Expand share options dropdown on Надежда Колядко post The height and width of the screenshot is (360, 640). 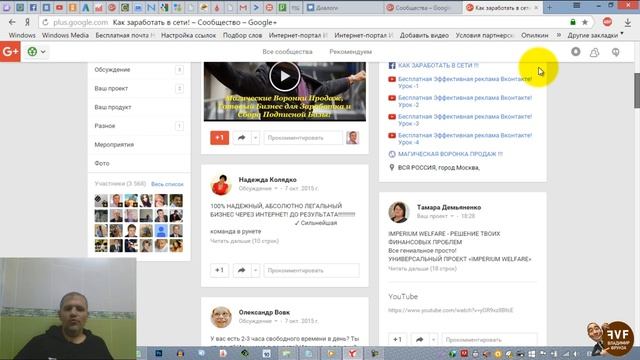255,270
